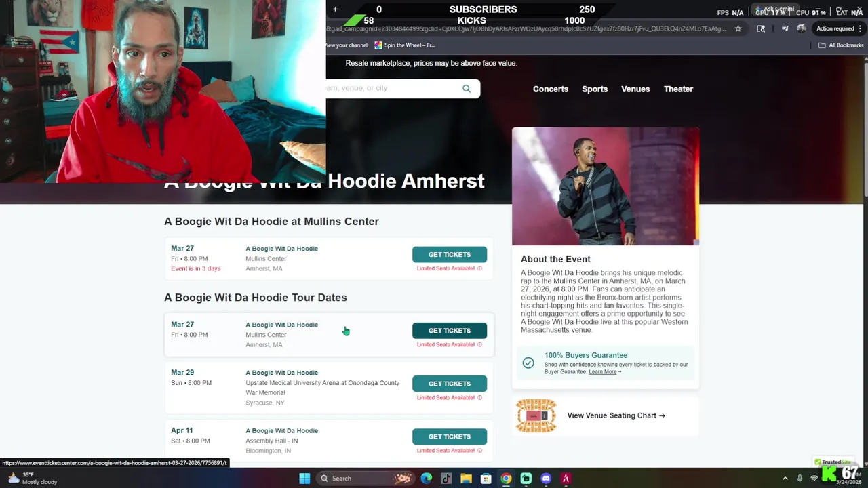This screenshot has width=868, height=488.
Task: Click the Windows taskbar Search box
Action: click(366, 479)
